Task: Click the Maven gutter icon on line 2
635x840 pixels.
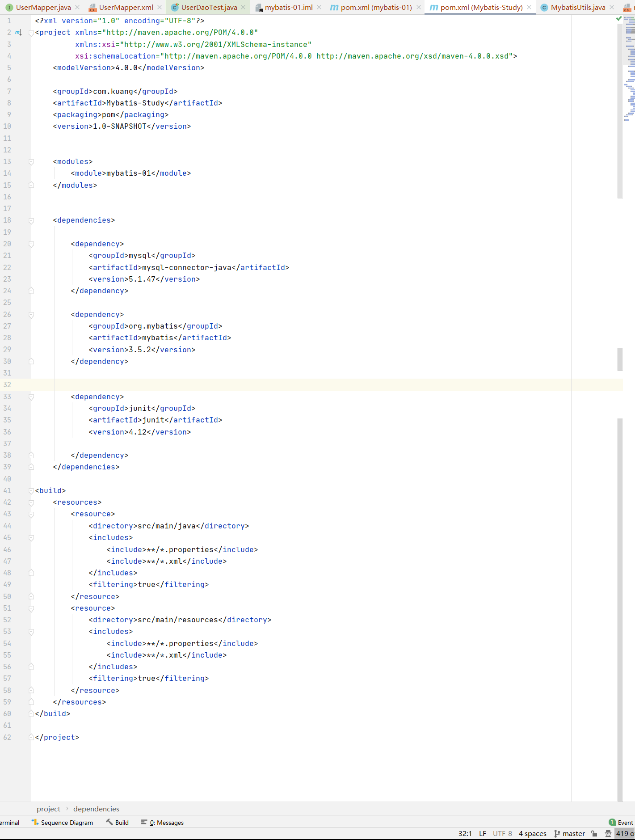Action: pyautogui.click(x=18, y=33)
